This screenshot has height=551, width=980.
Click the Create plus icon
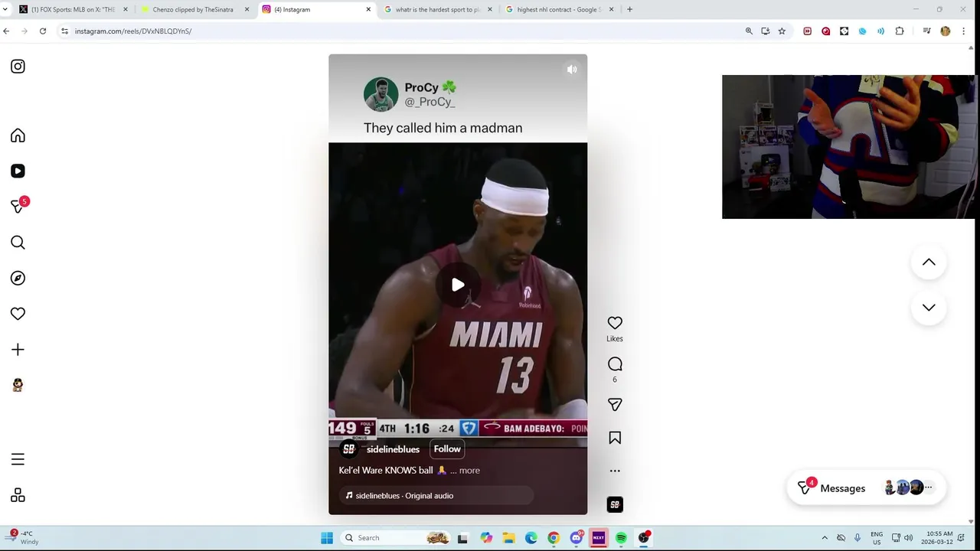18,350
